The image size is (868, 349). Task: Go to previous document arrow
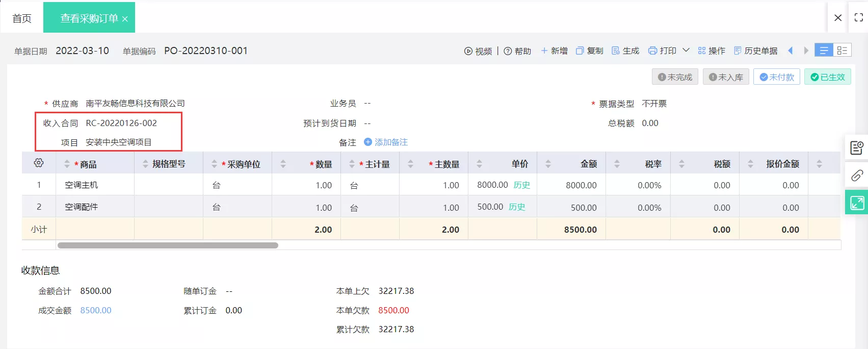(x=791, y=51)
